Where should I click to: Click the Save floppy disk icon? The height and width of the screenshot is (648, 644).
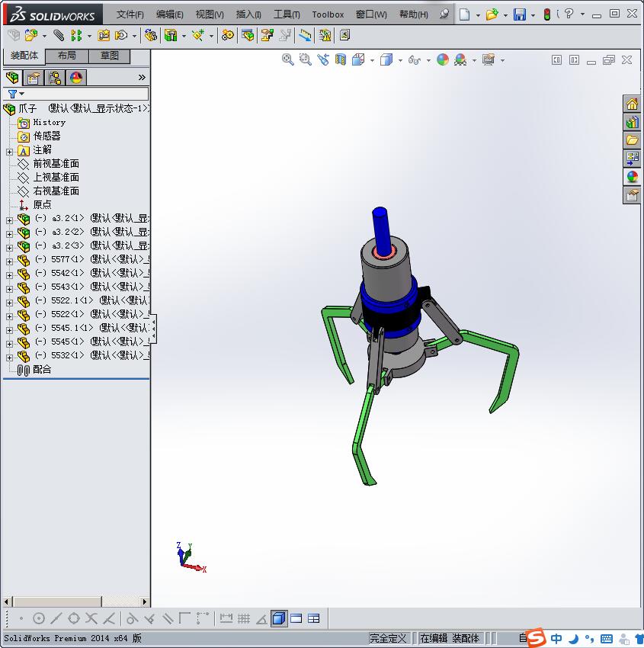tap(519, 15)
